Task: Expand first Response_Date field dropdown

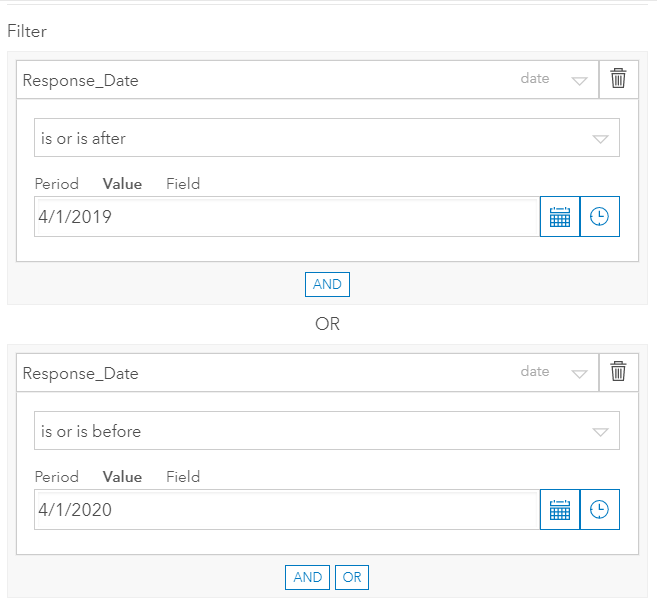Action: click(579, 81)
